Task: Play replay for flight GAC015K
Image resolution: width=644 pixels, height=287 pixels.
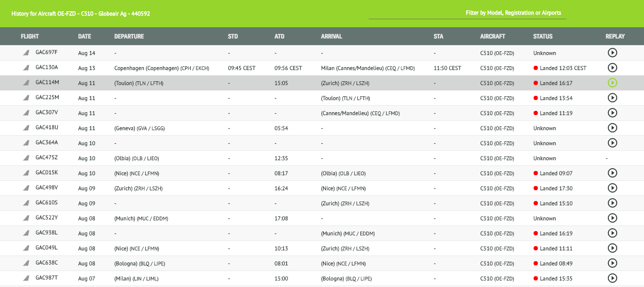Action: point(612,173)
